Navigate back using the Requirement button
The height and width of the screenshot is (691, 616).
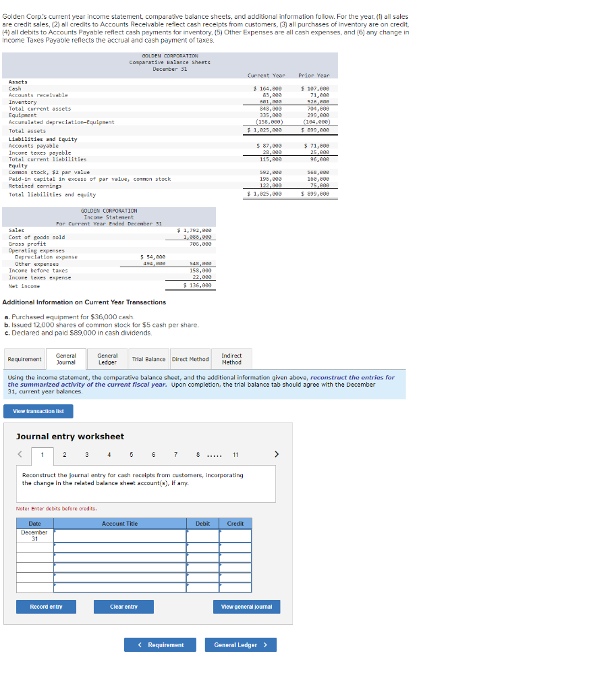160,644
